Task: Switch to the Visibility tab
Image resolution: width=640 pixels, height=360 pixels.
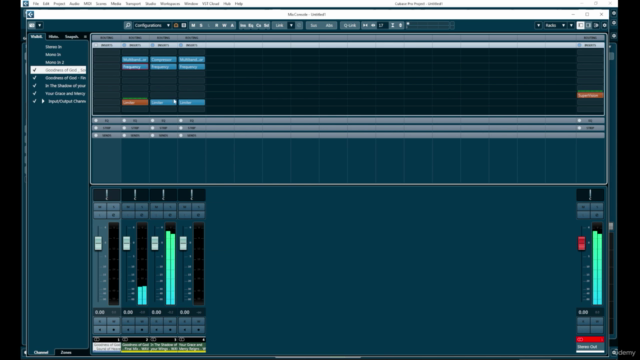Action: click(36, 37)
